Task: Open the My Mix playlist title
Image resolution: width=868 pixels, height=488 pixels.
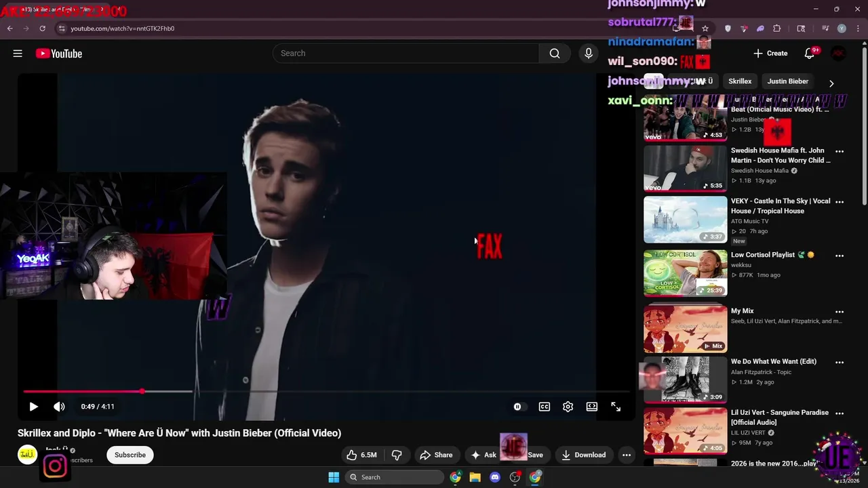Action: 743,311
